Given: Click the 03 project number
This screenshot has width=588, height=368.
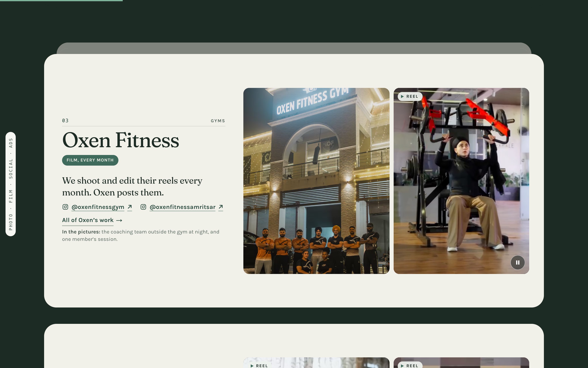Looking at the screenshot, I should (x=65, y=120).
